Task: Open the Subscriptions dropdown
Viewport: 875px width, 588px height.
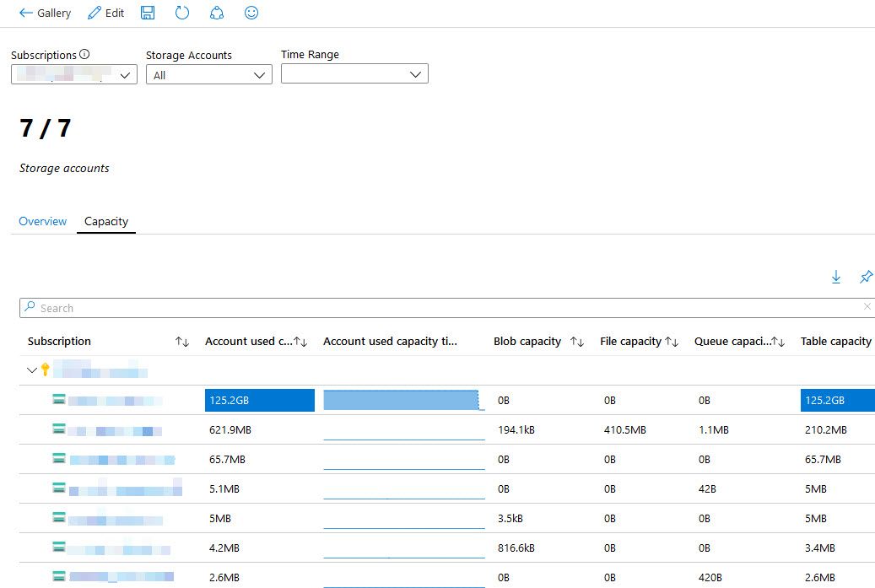Action: point(74,75)
